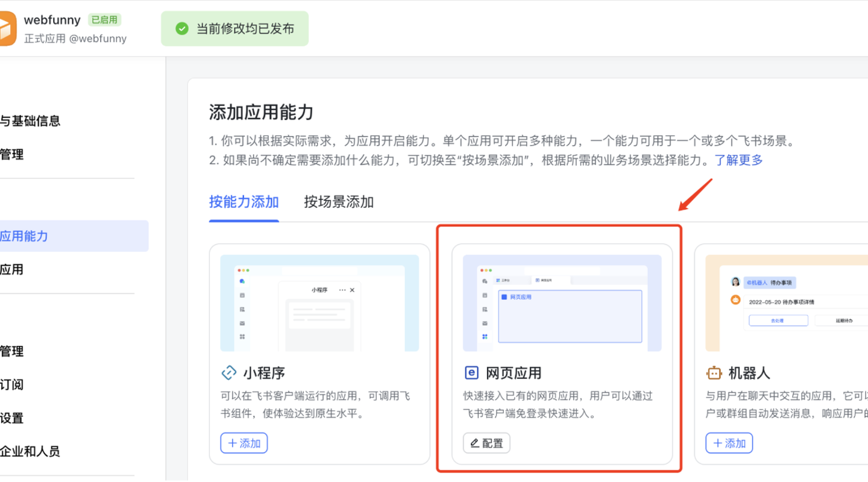Click the webfunny app name
Screen dimensions: 868x482
[x=52, y=20]
